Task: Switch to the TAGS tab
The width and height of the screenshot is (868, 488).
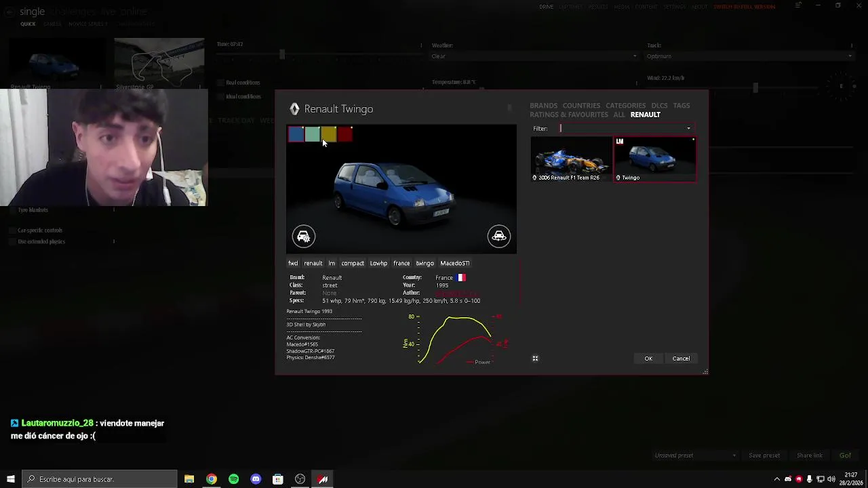Action: [x=682, y=106]
